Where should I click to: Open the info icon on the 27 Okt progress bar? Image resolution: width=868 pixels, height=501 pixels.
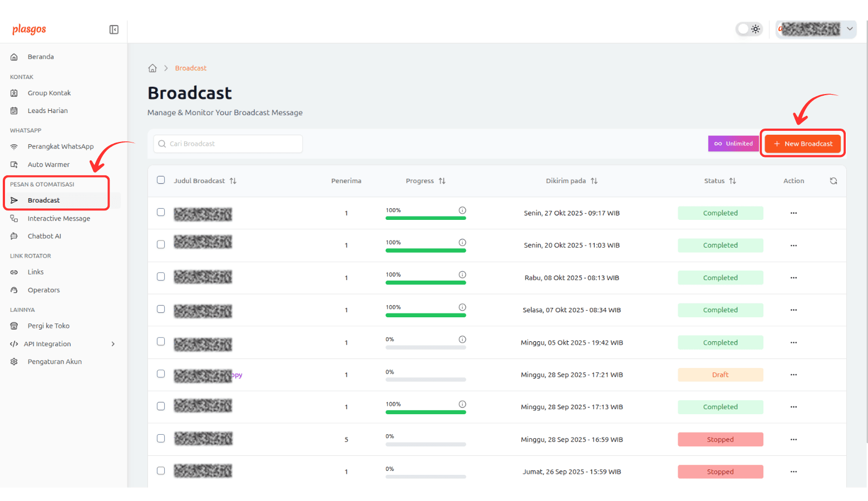(462, 210)
